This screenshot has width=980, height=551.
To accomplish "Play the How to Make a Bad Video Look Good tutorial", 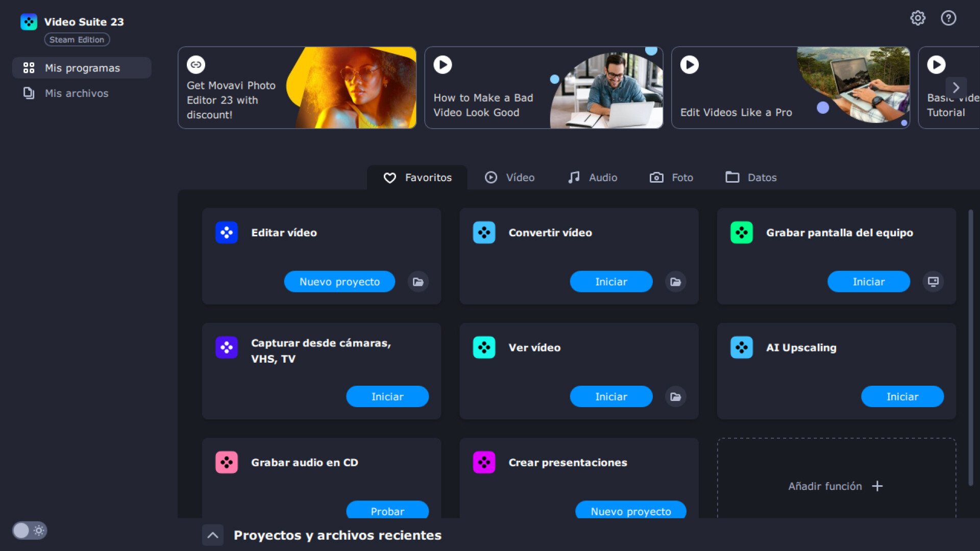I will tap(443, 65).
